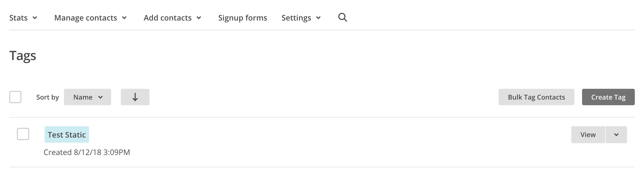The width and height of the screenshot is (644, 194).
Task: Click the chevron next to Add contacts
Action: [x=199, y=18]
